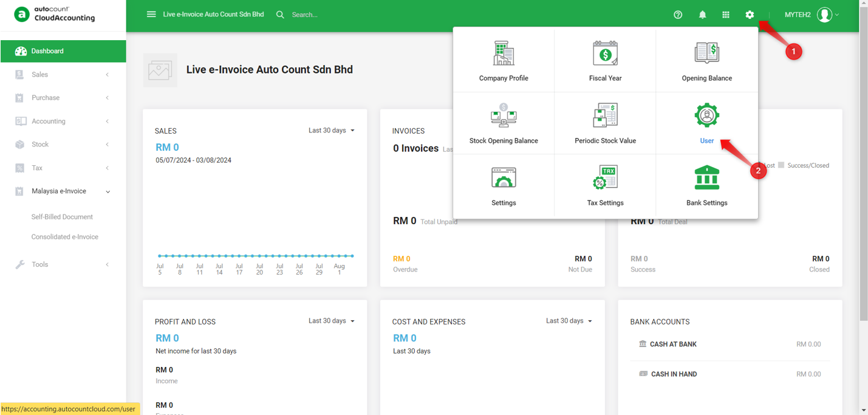
Task: Click the Tax sidebar icon
Action: coord(19,168)
